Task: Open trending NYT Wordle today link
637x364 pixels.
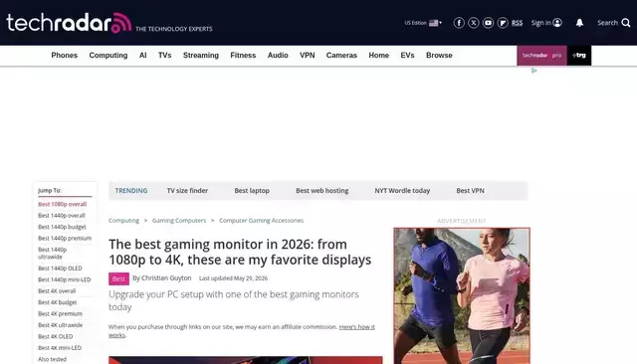Action: point(402,190)
